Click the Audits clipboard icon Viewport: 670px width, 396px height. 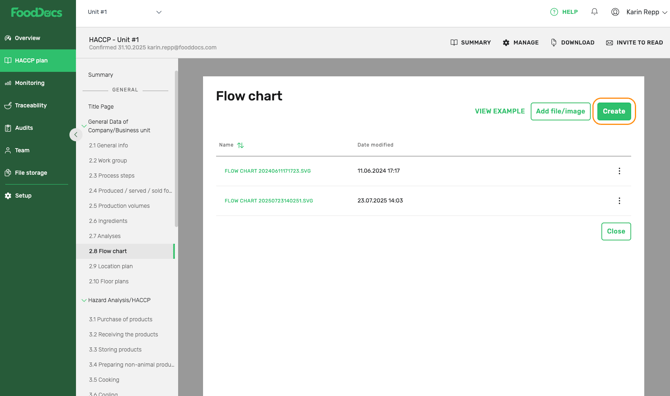(8, 128)
